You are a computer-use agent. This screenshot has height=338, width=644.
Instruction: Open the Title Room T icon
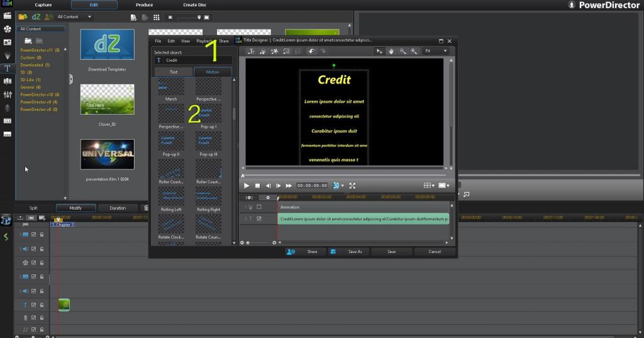[x=7, y=68]
